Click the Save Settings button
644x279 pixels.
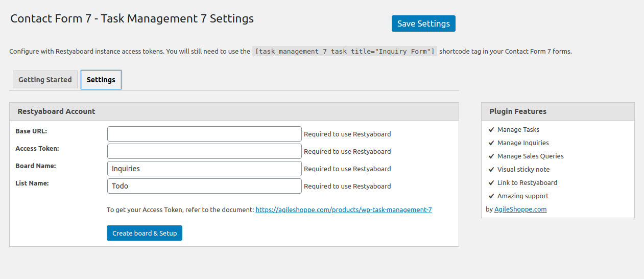click(423, 24)
